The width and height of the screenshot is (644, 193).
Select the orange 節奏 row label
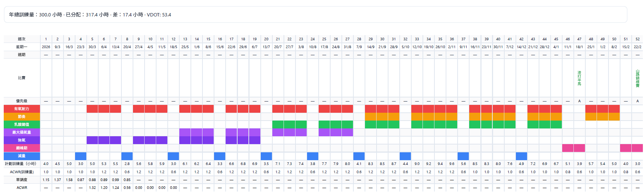(x=22, y=116)
